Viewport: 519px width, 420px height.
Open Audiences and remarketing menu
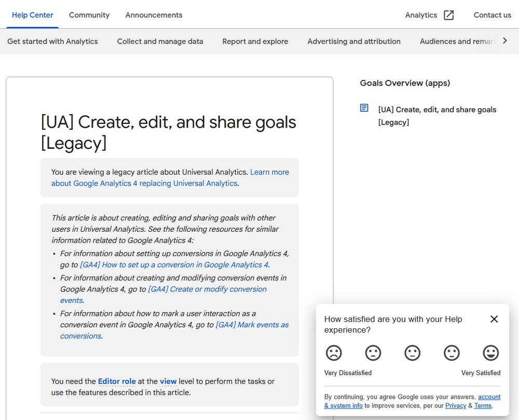click(457, 41)
